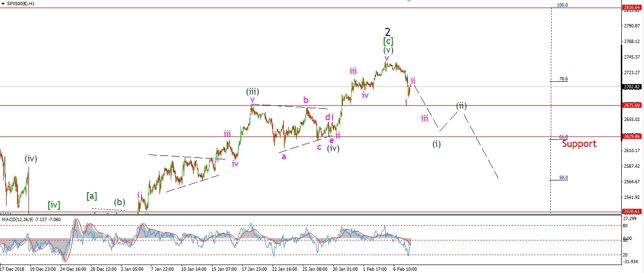Click the 100.0 Fibonacci level label
644x274 pixels.
(562, 5)
